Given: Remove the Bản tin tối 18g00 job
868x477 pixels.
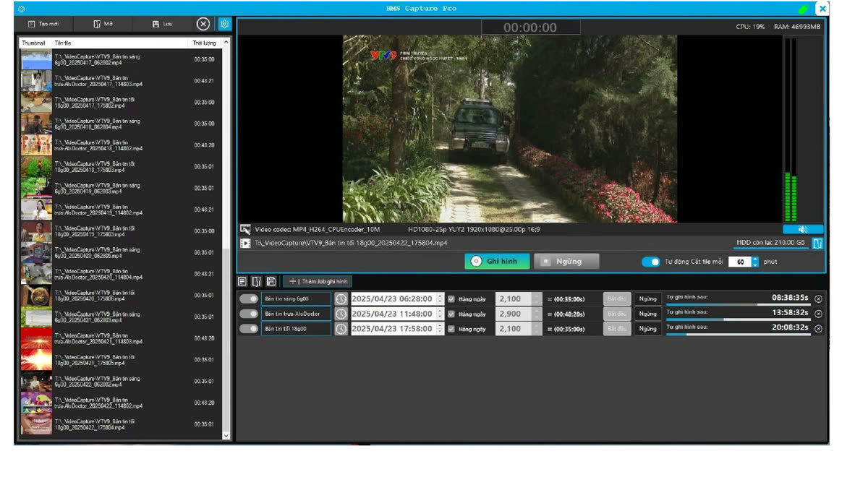Looking at the screenshot, I should (x=819, y=329).
